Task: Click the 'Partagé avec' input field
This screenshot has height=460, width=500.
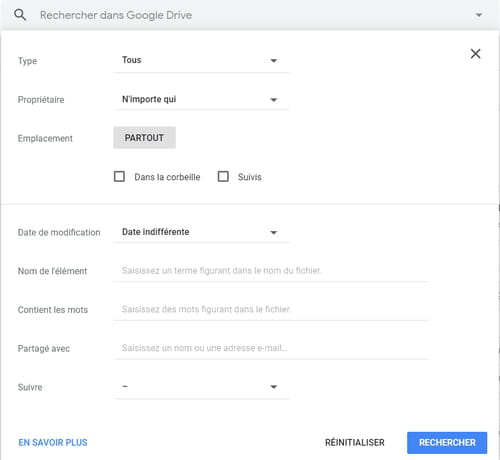Action: [x=271, y=348]
